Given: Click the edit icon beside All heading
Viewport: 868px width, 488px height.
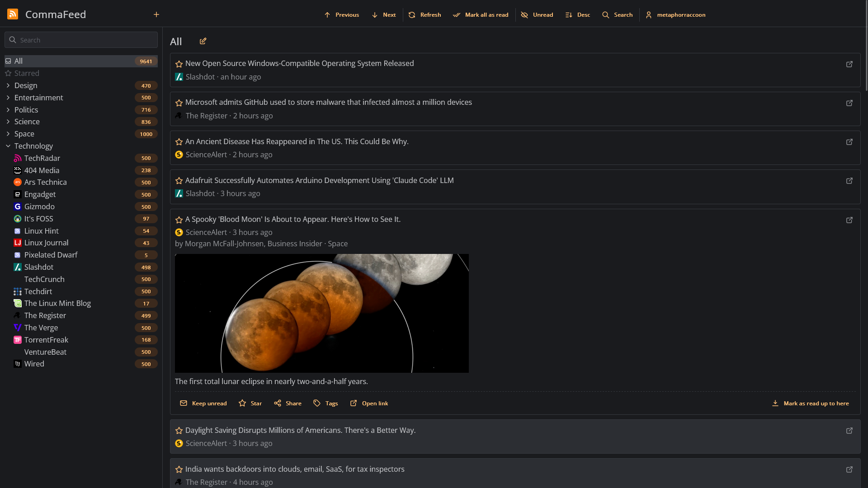Looking at the screenshot, I should pyautogui.click(x=203, y=41).
